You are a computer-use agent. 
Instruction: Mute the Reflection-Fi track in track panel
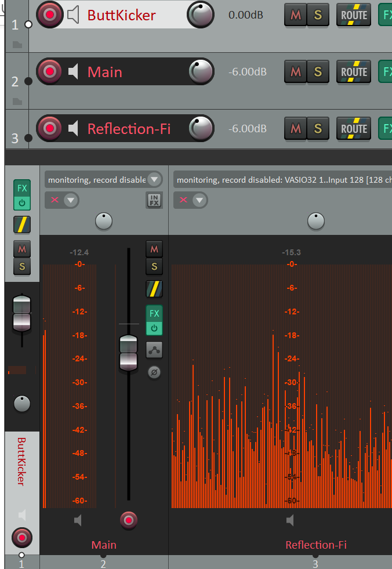tap(296, 128)
